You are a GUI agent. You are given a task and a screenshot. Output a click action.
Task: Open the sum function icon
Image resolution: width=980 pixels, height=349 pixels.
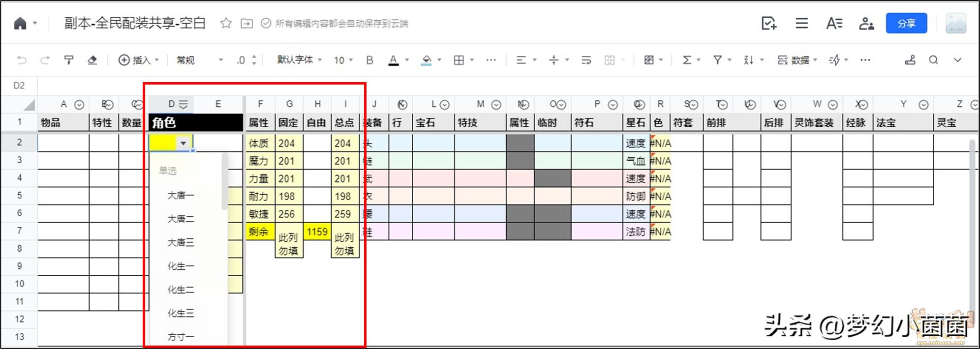tap(687, 60)
